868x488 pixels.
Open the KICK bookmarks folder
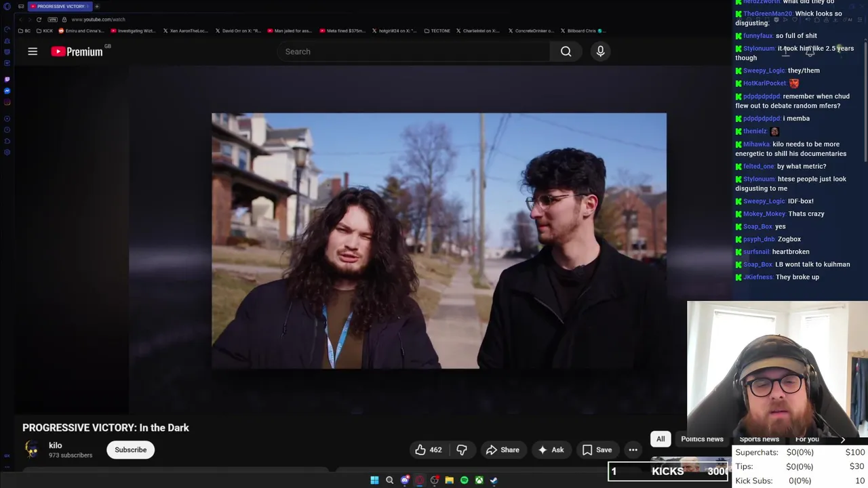[45, 30]
